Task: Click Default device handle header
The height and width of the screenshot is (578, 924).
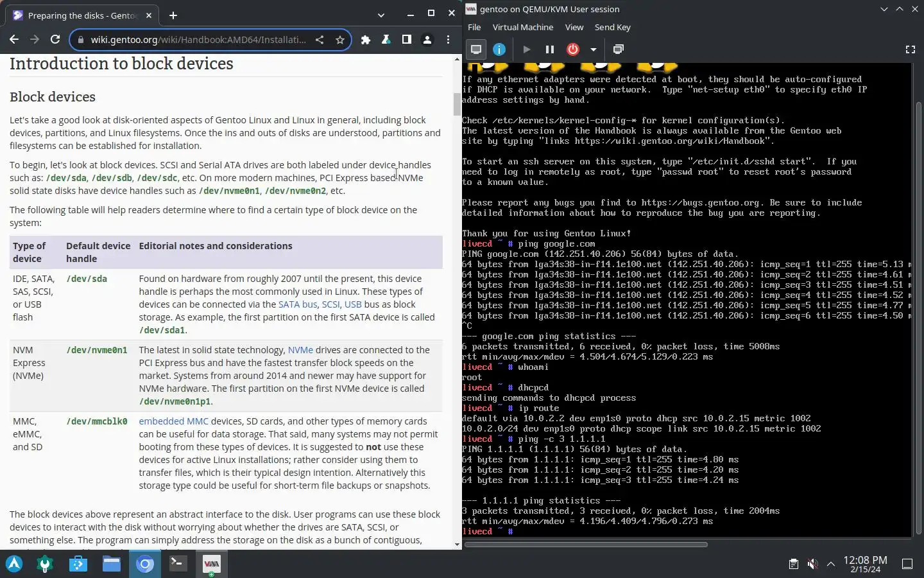Action: click(x=98, y=252)
